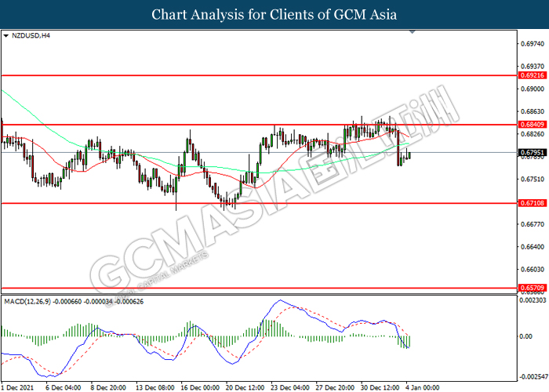Click the 13 Dec 08:00 time label
This screenshot has width=549, height=392.
(155, 387)
